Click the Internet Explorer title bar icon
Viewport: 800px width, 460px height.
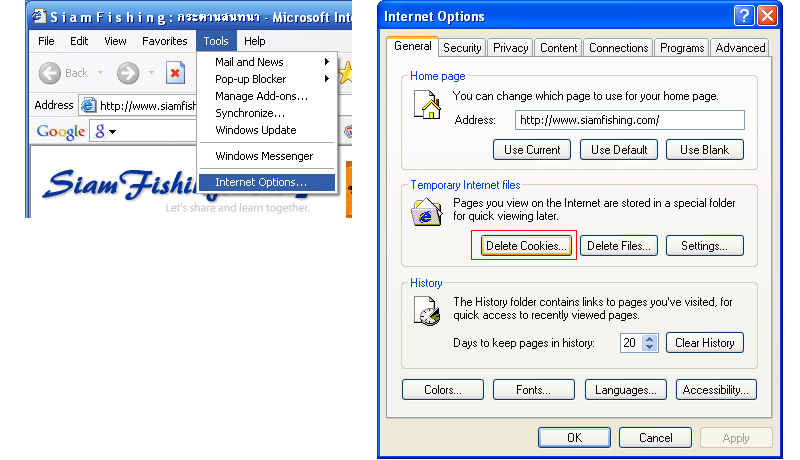click(39, 16)
